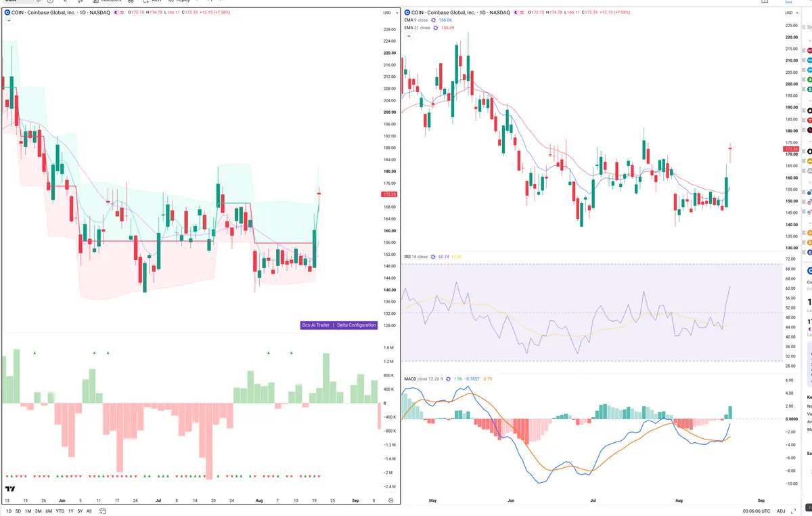Open time axis settings gear in left chart

tap(390, 500)
